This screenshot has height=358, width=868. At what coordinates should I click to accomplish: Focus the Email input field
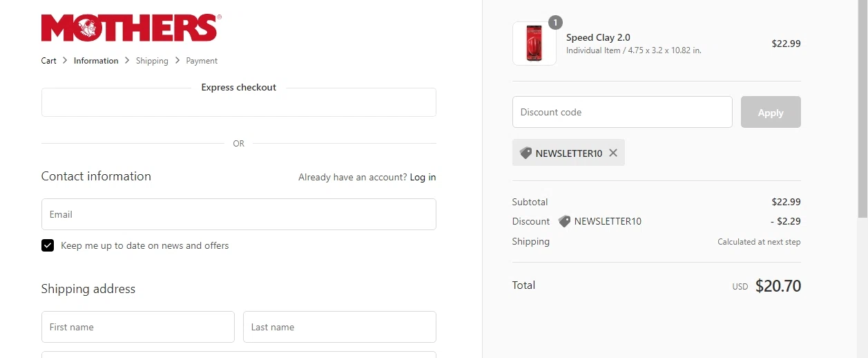click(x=239, y=214)
